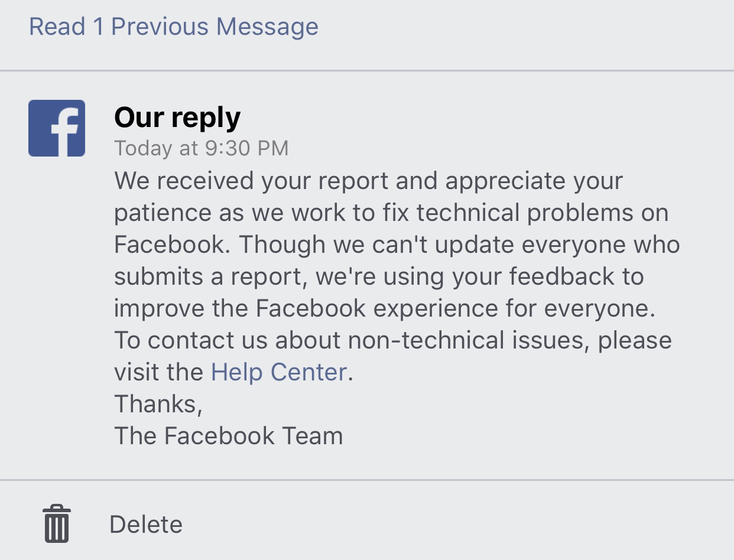
Task: Select the Our reply heading
Action: 177,117
